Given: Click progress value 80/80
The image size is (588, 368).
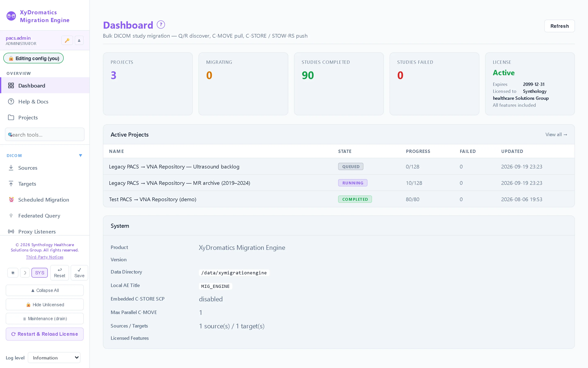Looking at the screenshot, I should (412, 199).
